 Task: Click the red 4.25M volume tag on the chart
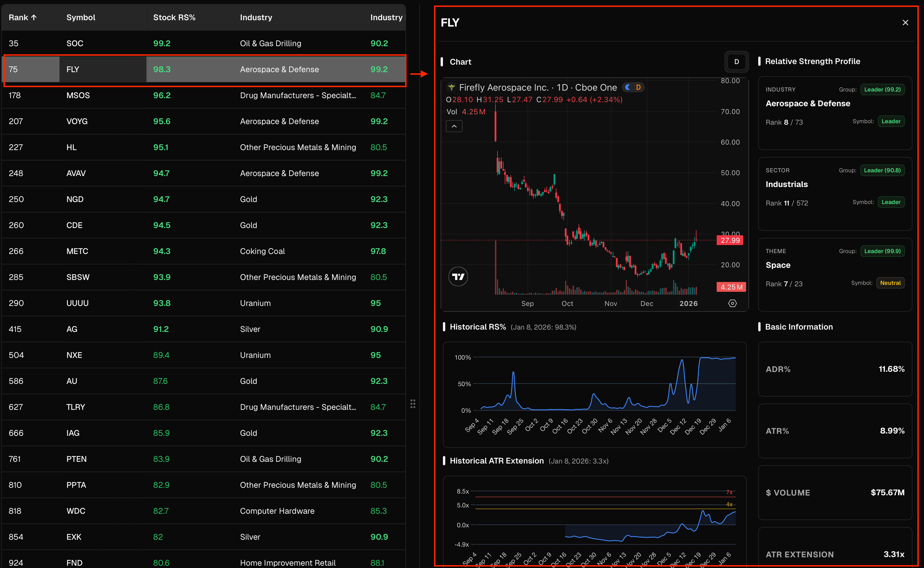[731, 287]
